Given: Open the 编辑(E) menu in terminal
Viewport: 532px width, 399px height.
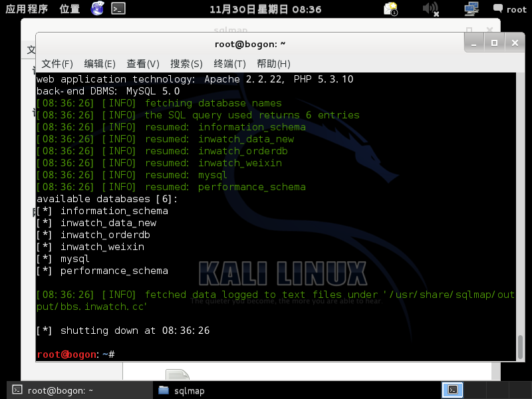Looking at the screenshot, I should 100,64.
